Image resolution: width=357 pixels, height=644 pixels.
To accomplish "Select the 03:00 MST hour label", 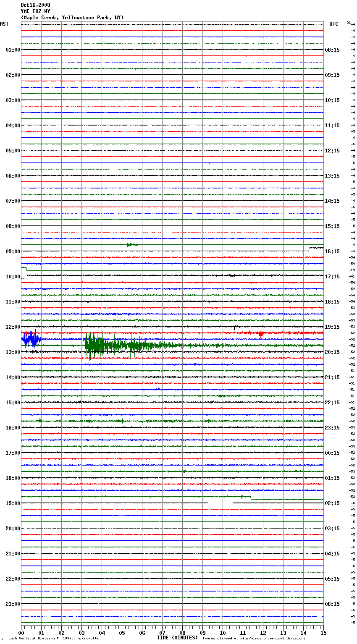I will tap(13, 100).
